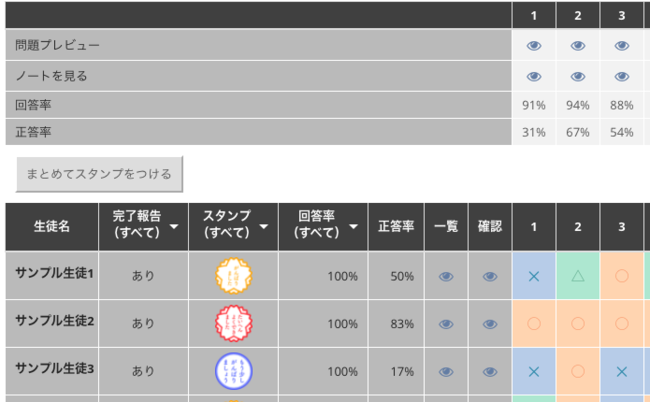This screenshot has width=650, height=402.
Task: View notes for question 3
Action: (x=621, y=76)
